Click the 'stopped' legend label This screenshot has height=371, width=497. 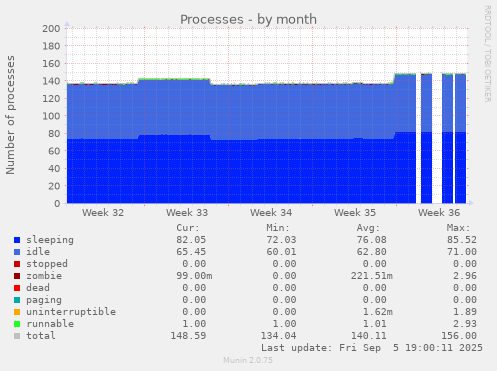[x=47, y=264]
